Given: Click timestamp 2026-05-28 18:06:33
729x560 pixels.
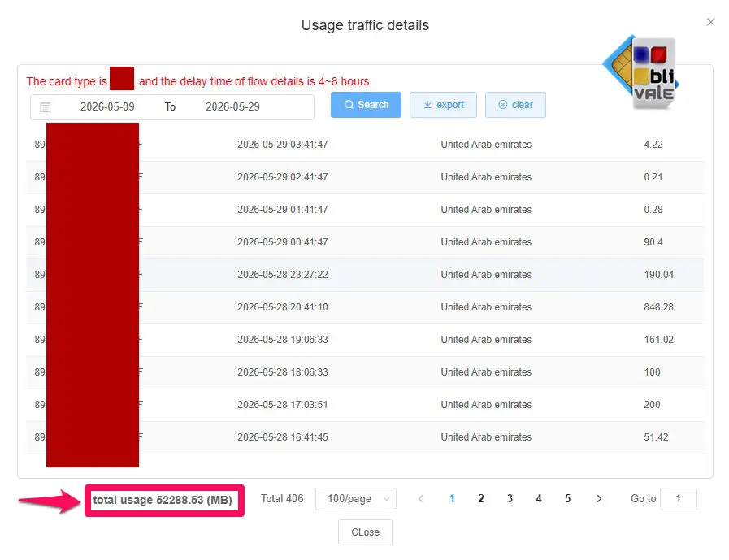Looking at the screenshot, I should click(283, 372).
